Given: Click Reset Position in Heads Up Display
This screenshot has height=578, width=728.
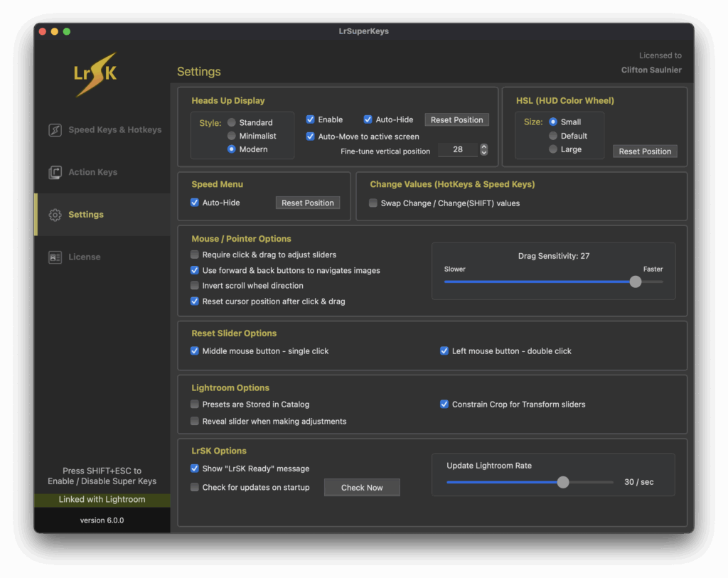Looking at the screenshot, I should (x=457, y=119).
